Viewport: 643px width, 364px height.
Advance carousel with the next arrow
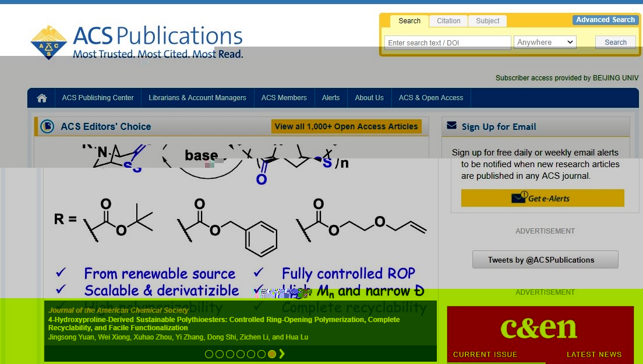click(282, 354)
